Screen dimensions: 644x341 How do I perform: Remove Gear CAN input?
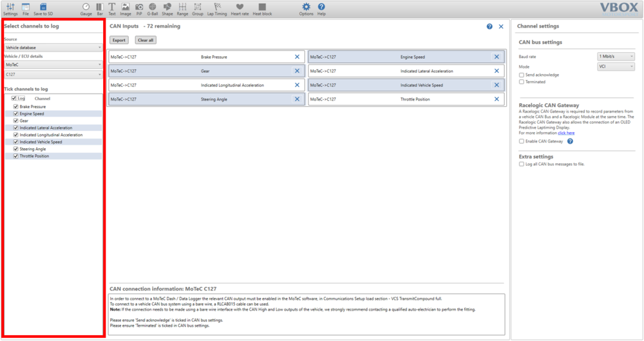pyautogui.click(x=297, y=71)
